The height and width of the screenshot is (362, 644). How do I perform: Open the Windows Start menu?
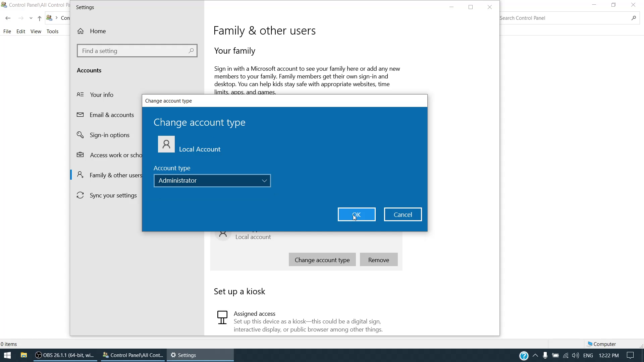[7, 355]
